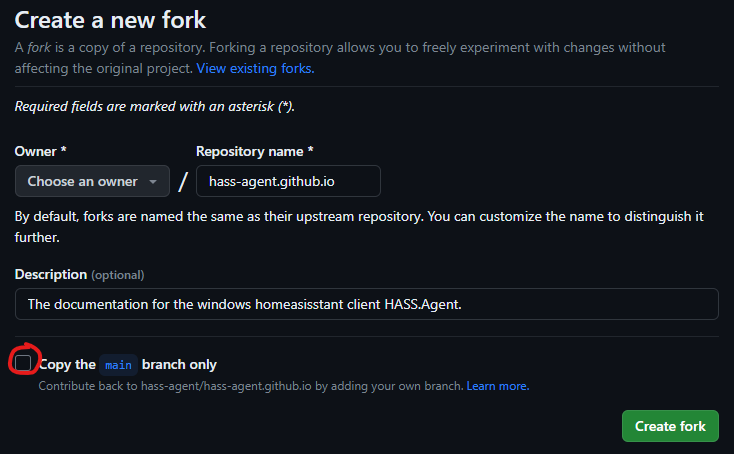The image size is (734, 454).
Task: Click the "Copy the main branch only" label text
Action: tap(180, 364)
